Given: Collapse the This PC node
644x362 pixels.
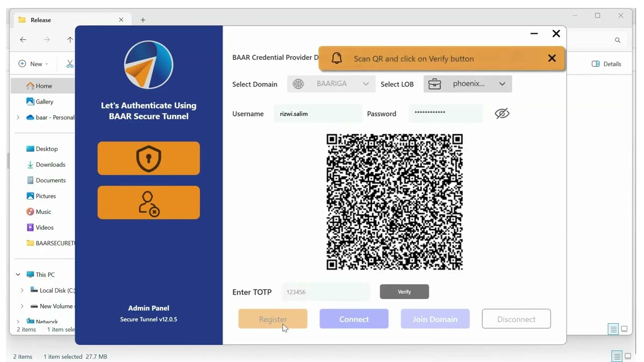Looking at the screenshot, I should click(x=18, y=275).
